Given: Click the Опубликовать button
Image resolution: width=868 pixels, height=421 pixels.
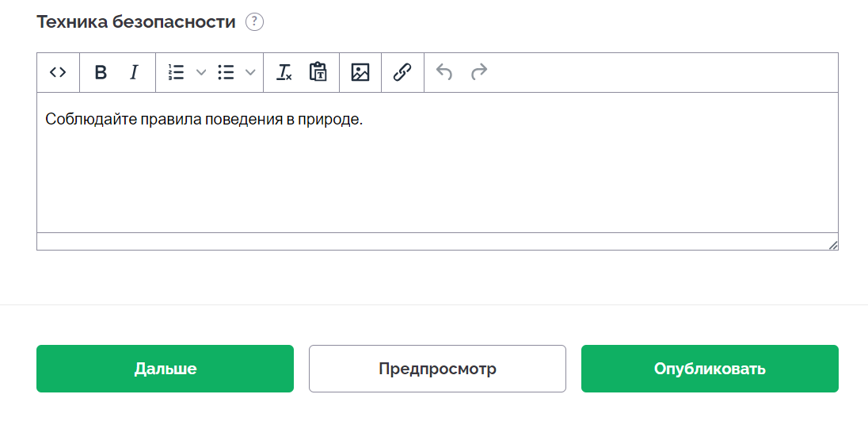Looking at the screenshot, I should pos(710,369).
